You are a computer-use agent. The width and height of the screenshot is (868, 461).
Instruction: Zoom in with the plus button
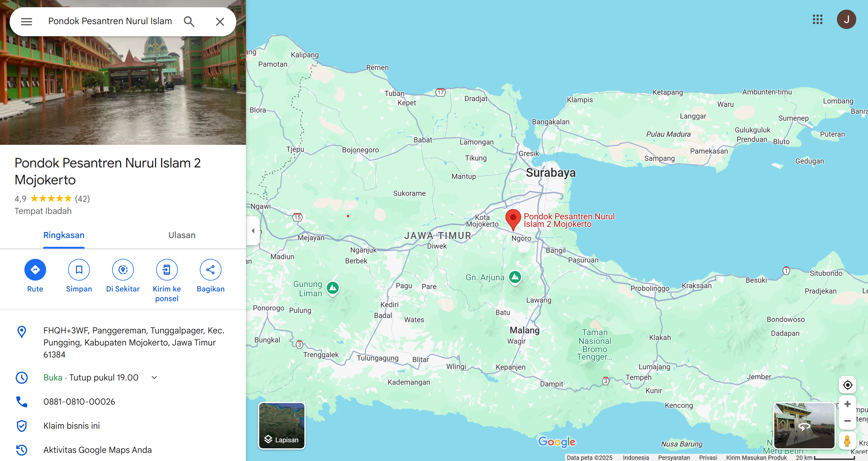pos(848,404)
